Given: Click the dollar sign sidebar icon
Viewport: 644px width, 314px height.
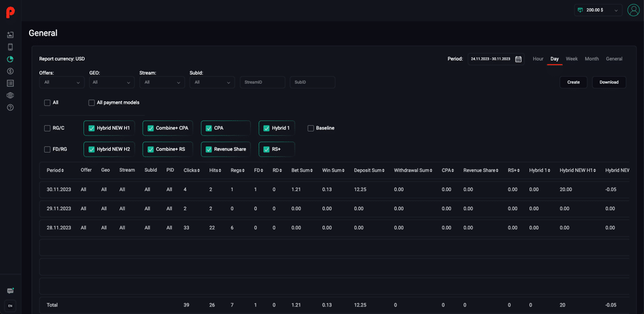Looking at the screenshot, I should 11,71.
